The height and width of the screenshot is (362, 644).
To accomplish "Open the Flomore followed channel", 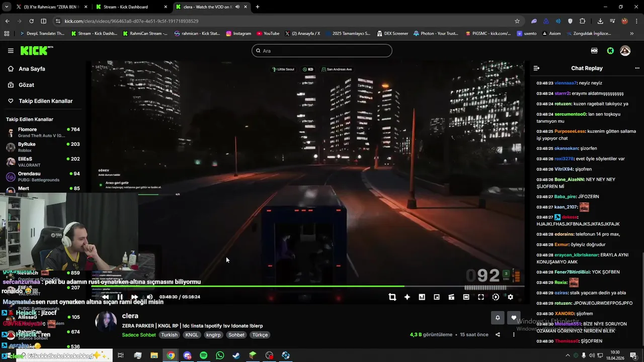I will pyautogui.click(x=43, y=133).
